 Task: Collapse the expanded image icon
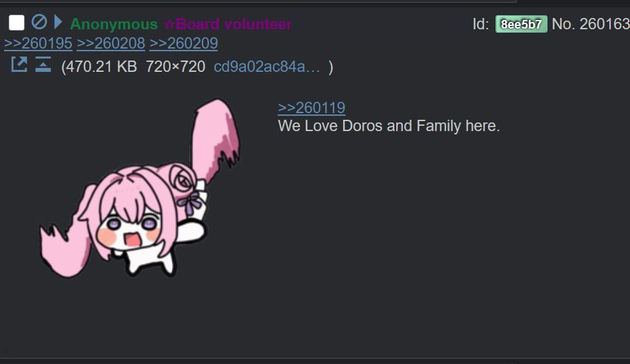pyautogui.click(x=43, y=64)
